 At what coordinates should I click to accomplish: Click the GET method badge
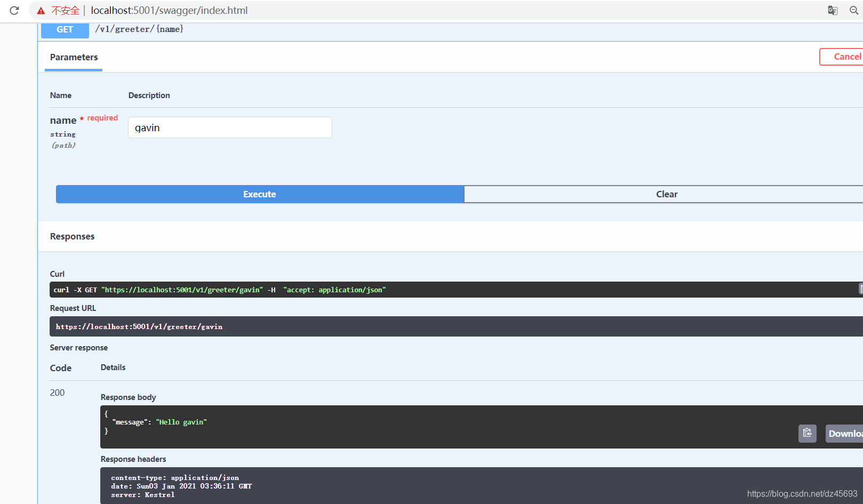(65, 30)
